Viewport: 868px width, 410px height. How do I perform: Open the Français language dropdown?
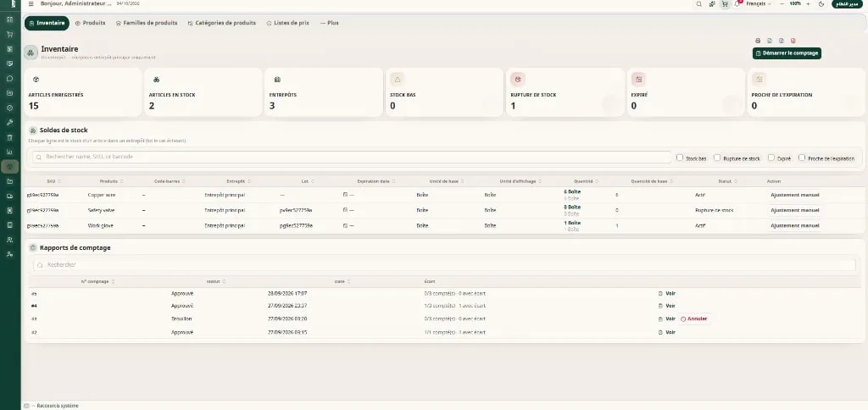759,4
